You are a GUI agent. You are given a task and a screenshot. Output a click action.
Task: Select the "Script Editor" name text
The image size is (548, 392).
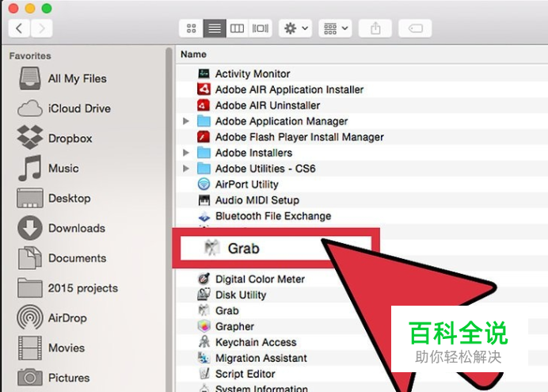[x=245, y=374]
